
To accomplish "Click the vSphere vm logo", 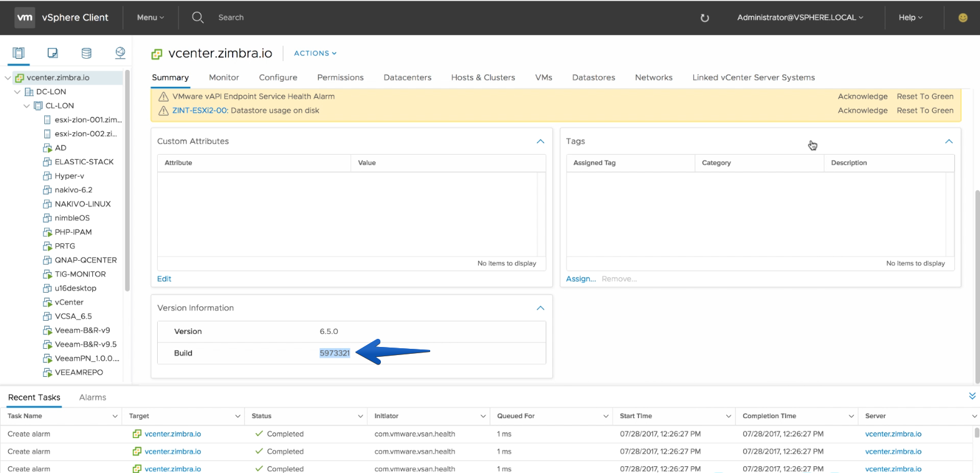I will coord(25,17).
